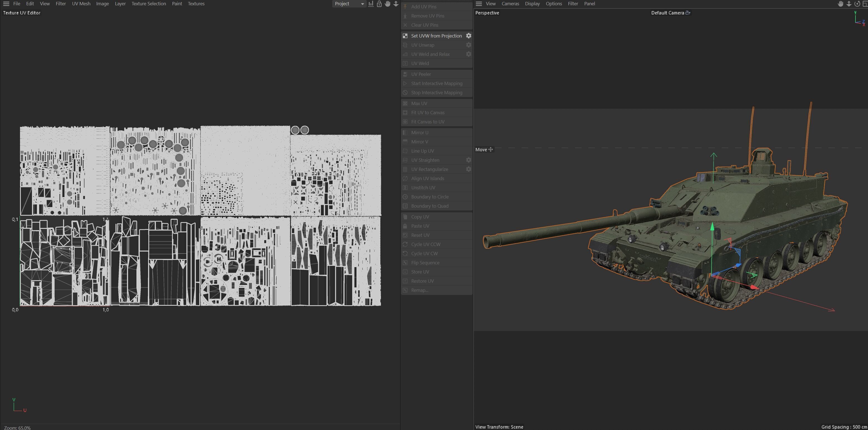Click the pan hand icon in UV editor
This screenshot has height=430, width=868.
point(388,4)
